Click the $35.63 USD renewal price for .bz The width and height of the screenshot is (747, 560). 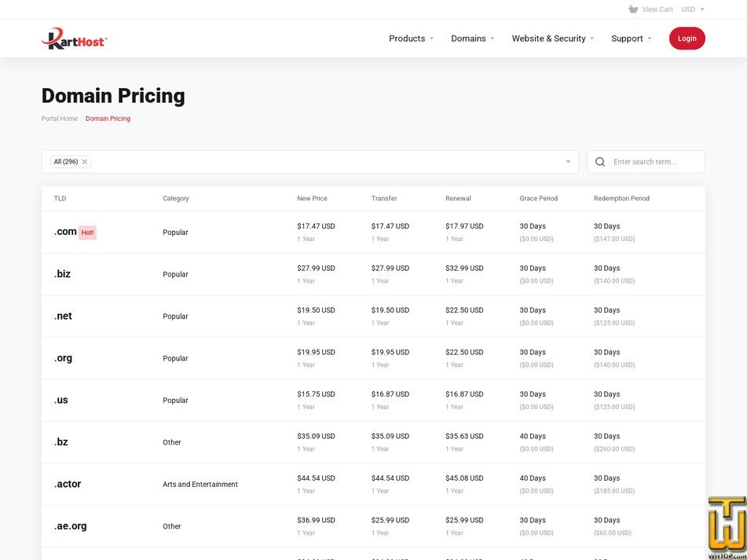(464, 436)
